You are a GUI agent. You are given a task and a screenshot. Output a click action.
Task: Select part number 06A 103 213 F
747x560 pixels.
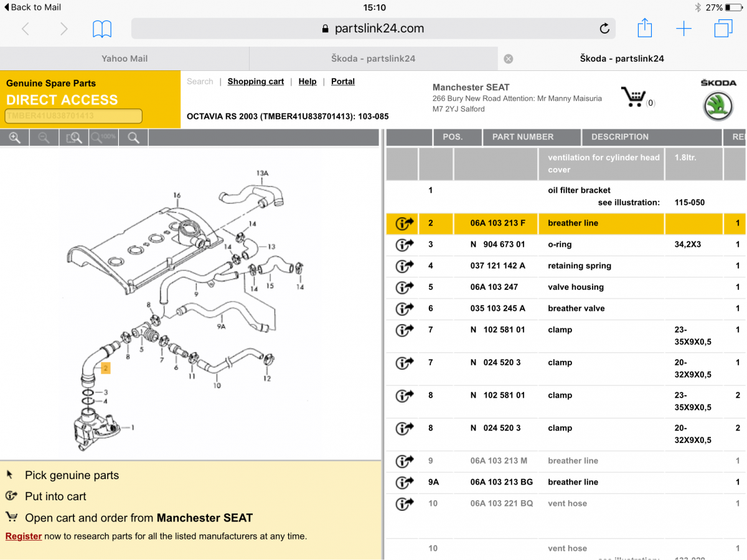(x=498, y=223)
